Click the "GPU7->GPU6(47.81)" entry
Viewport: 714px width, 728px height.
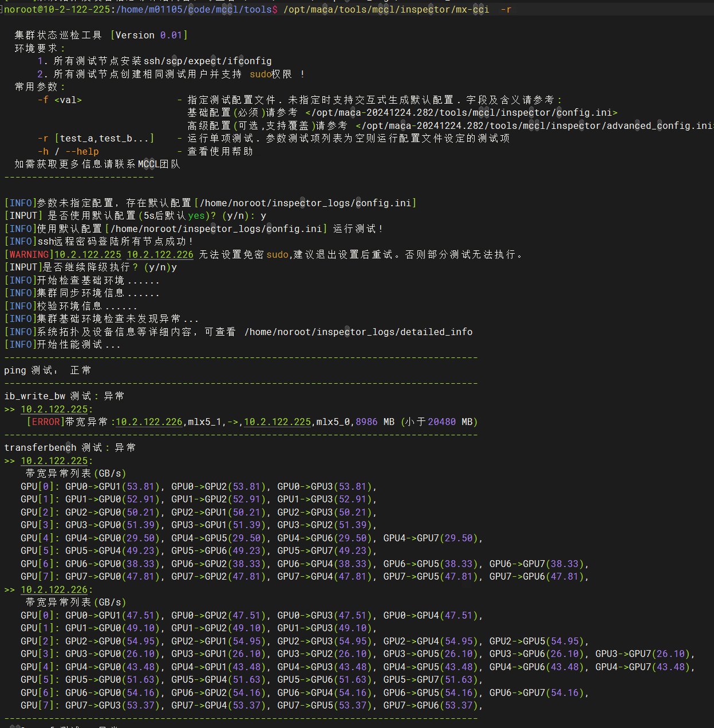(537, 576)
